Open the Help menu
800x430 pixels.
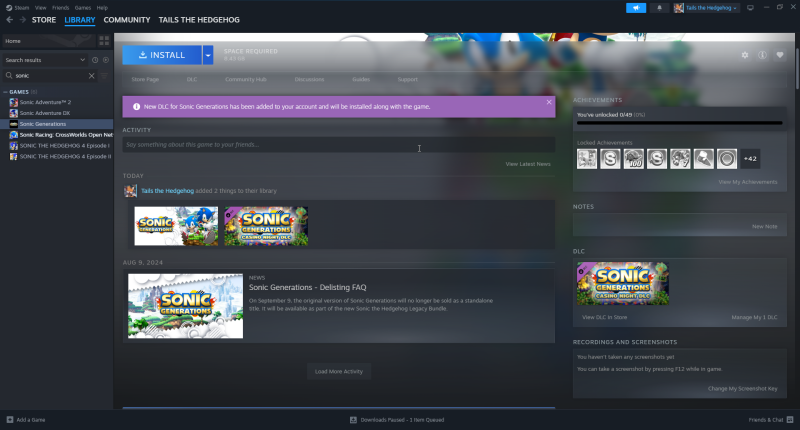click(x=102, y=8)
